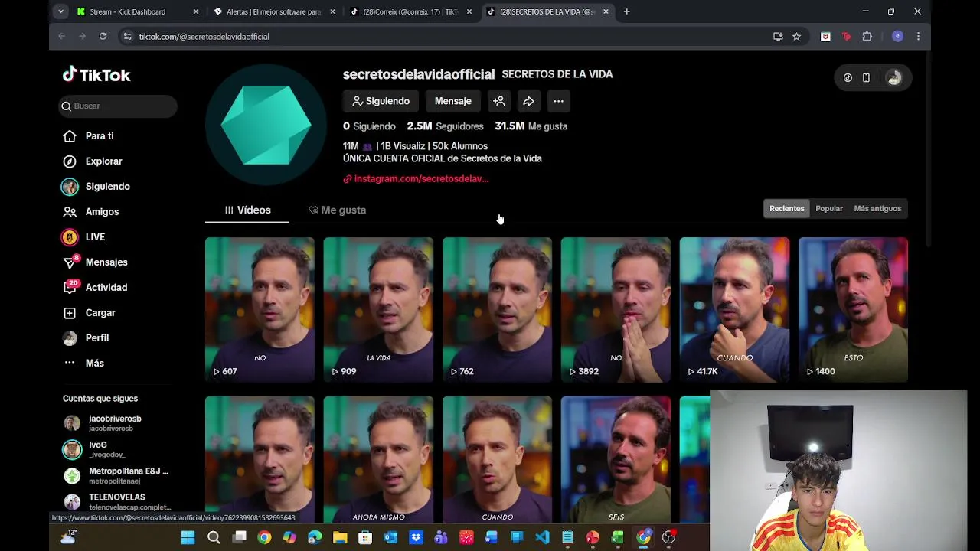Viewport: 980px width, 551px height.
Task: Open the video with 607 views
Action: click(x=260, y=310)
